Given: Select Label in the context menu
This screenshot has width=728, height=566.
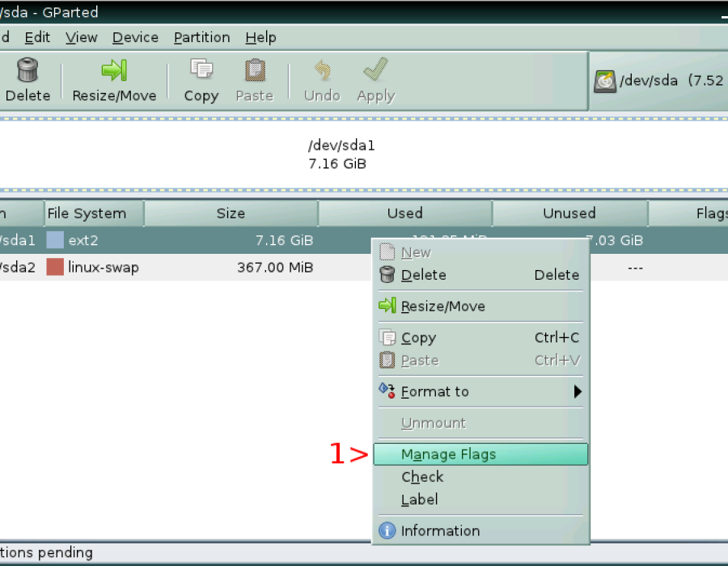Looking at the screenshot, I should [x=480, y=500].
